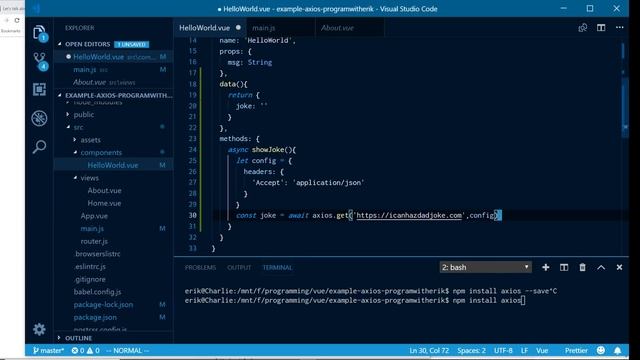Open the Source Control view
This screenshot has width=640, height=360.
[x=40, y=61]
